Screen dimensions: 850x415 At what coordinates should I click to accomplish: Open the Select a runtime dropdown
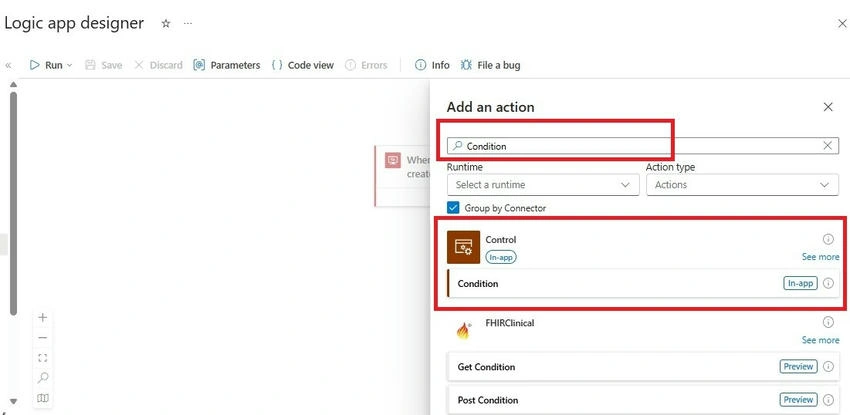[x=543, y=185]
